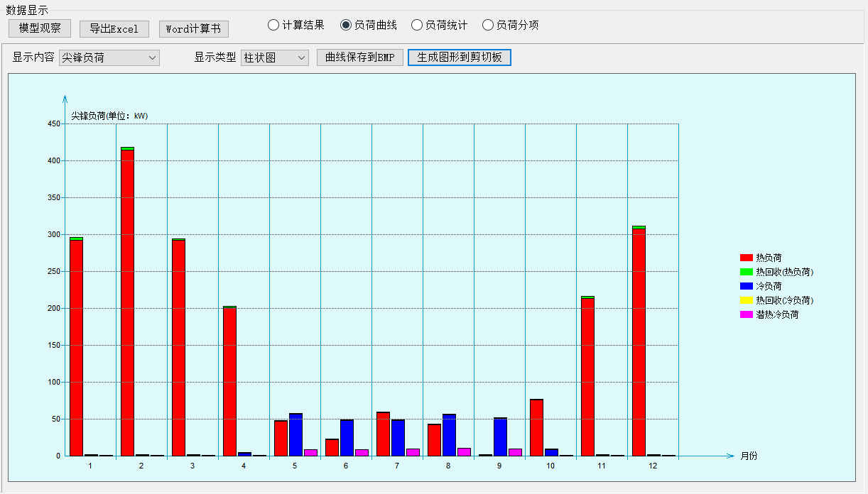Click the blue cooling bar for month 5
The height and width of the screenshot is (494, 868).
(x=295, y=434)
